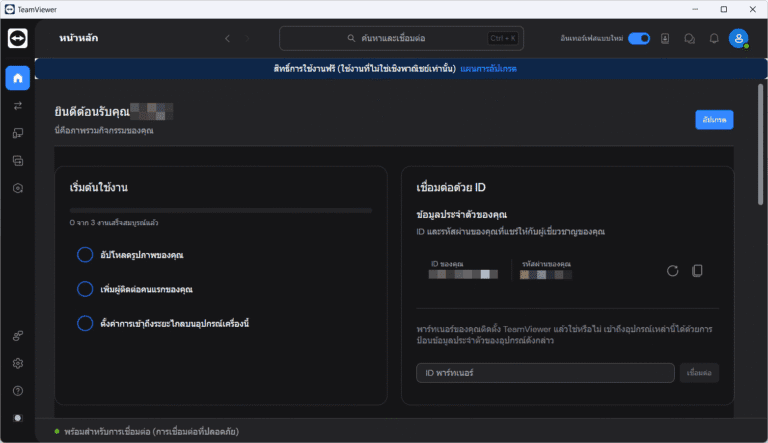Viewport: 768px width, 443px height.
Task: Click the 0 จาก 3 tasks completed text
Action: [114, 222]
